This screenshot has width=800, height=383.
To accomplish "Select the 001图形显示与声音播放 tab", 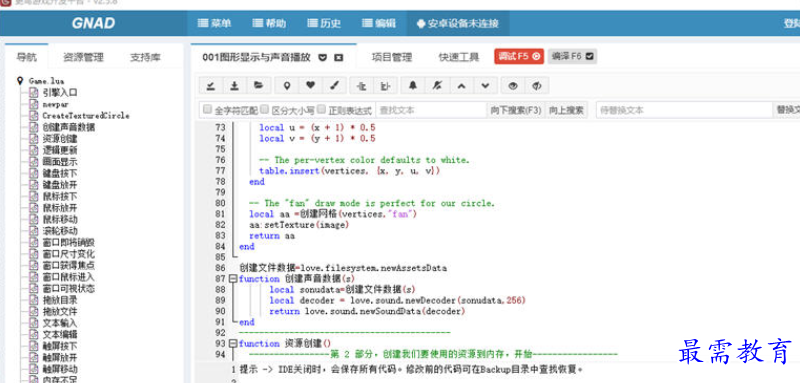I will coord(257,57).
